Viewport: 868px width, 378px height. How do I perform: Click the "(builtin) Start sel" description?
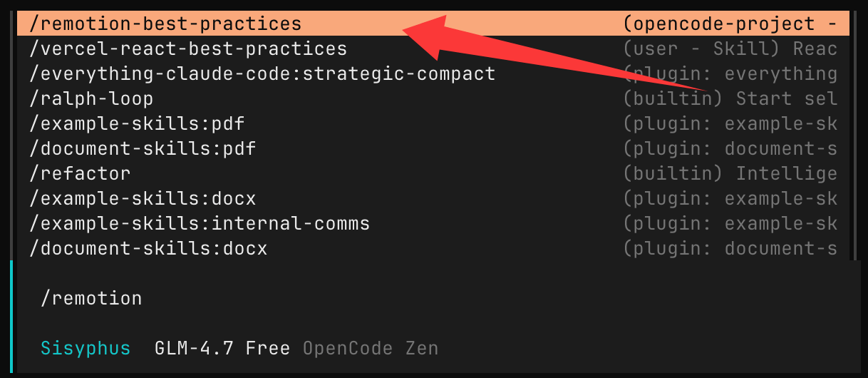[x=730, y=99]
